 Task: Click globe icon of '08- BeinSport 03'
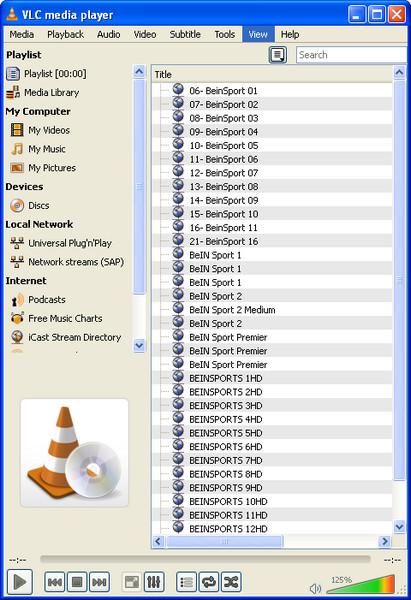178,116
